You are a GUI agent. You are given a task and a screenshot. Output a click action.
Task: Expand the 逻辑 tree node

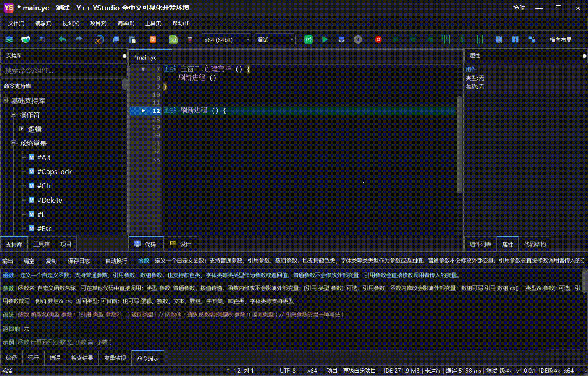[22, 129]
